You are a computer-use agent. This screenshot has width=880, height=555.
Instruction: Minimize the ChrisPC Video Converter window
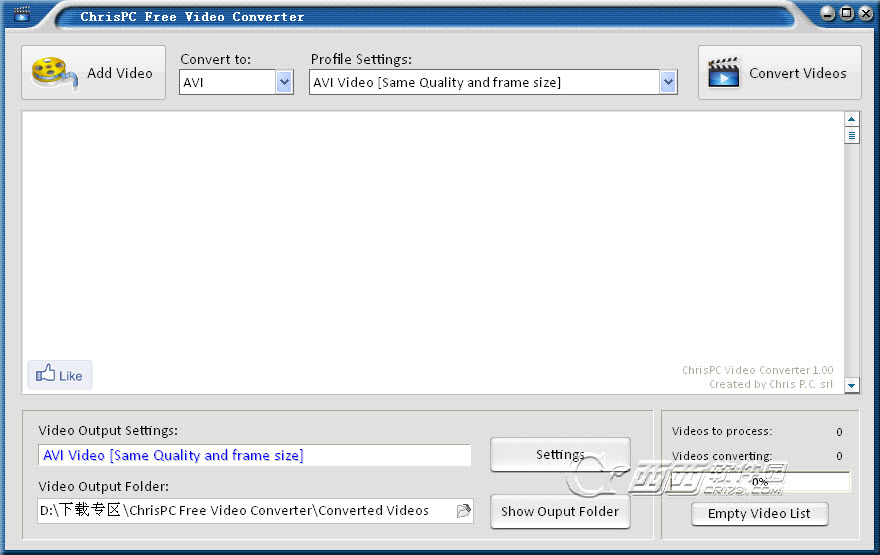[x=827, y=13]
